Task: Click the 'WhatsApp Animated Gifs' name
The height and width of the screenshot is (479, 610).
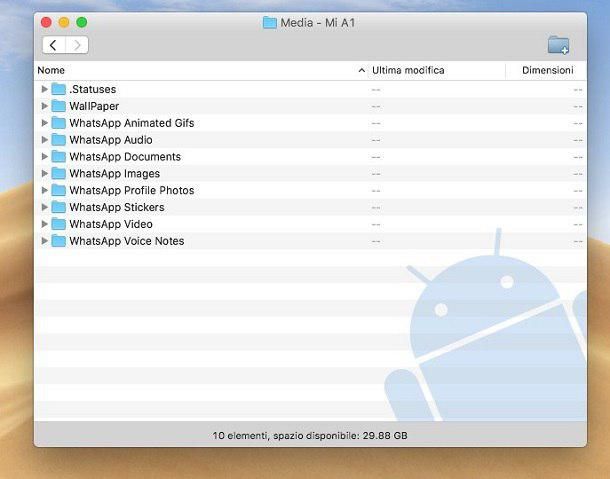Action: (x=131, y=123)
